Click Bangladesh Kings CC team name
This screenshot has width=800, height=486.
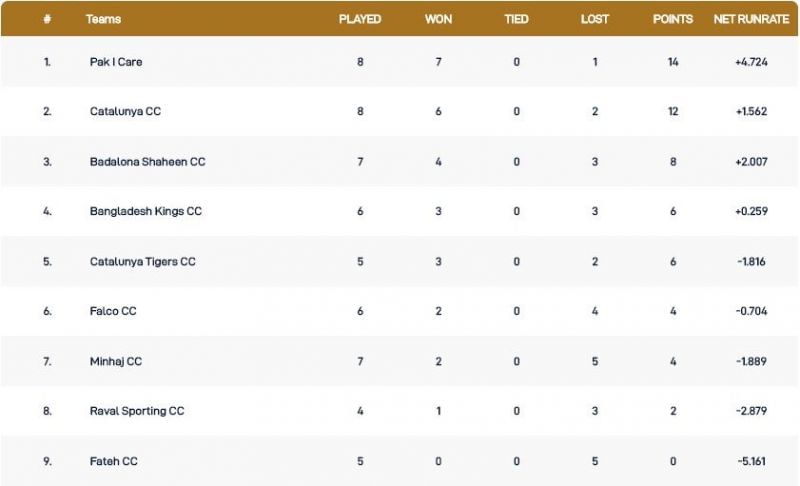coord(146,212)
